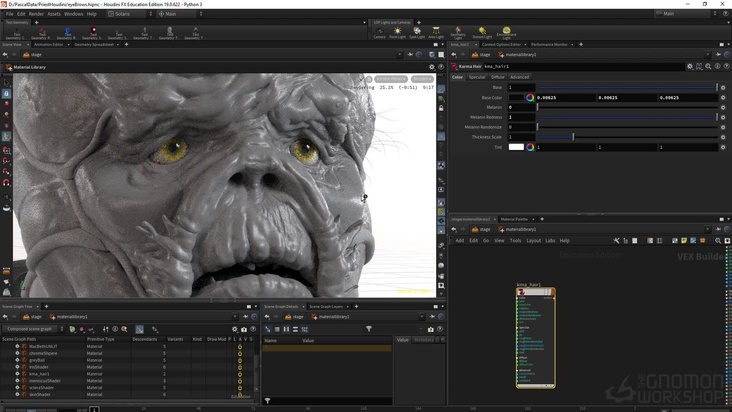This screenshot has height=412, width=732.
Task: Open help for the Karma Hair node
Action: 727,67
